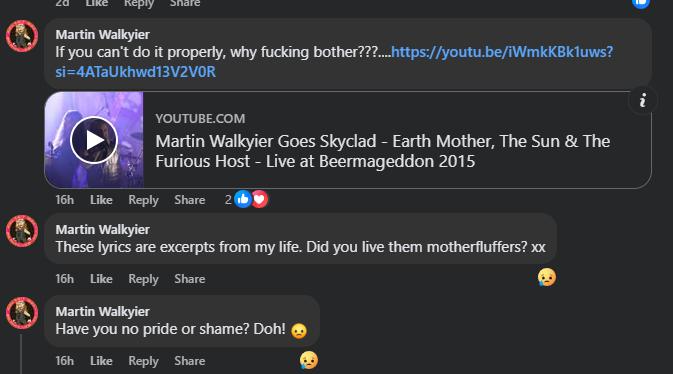Image resolution: width=673 pixels, height=374 pixels.
Task: Share the comment with the YouTube link
Action: pyautogui.click(x=190, y=200)
